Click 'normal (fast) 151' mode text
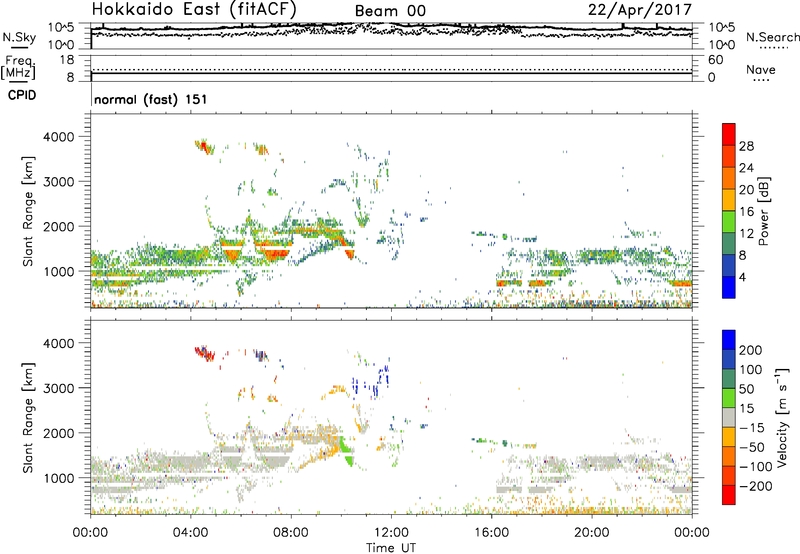The image size is (800, 554). coord(151,99)
